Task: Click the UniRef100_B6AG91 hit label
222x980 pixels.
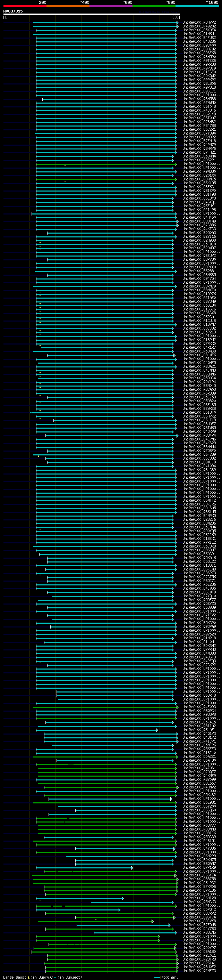Action: click(x=199, y=554)
